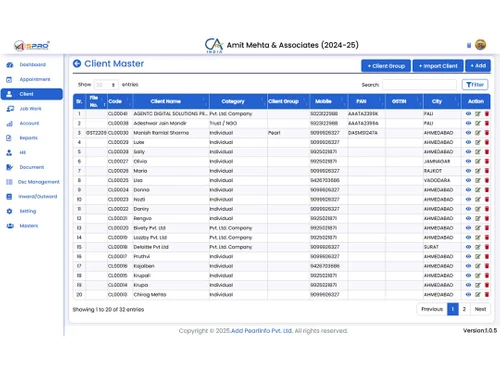Open the Add Pearlinfo Pvt. Ltd. link
This screenshot has width=500, height=375.
(262, 331)
